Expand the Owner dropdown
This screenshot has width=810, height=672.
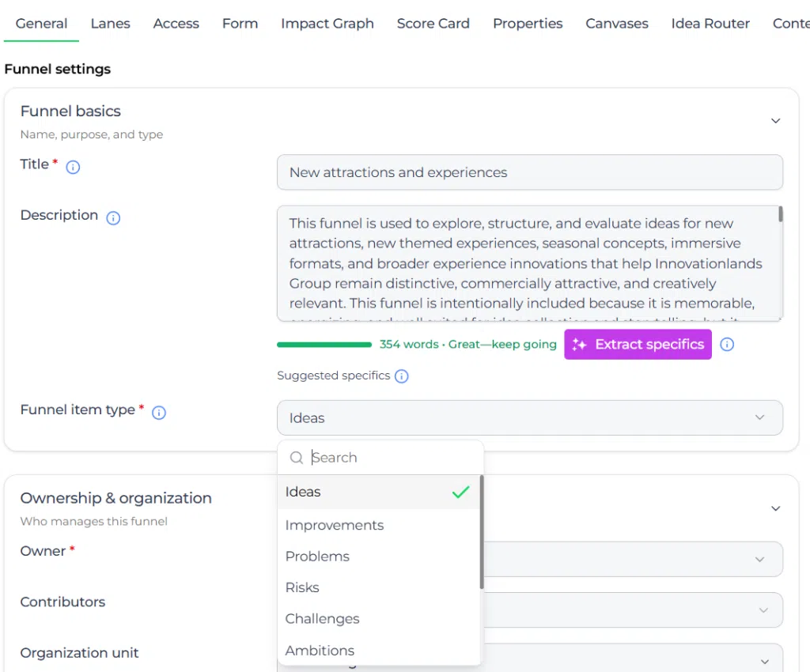click(x=633, y=559)
